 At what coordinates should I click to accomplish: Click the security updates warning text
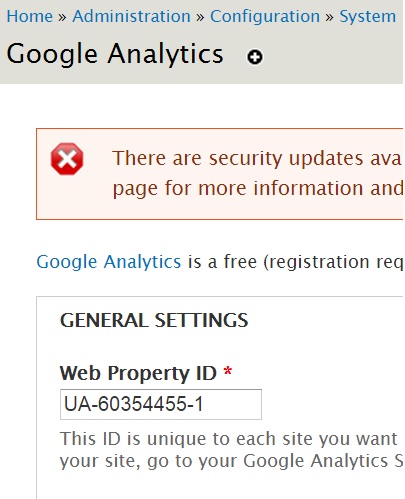257,158
